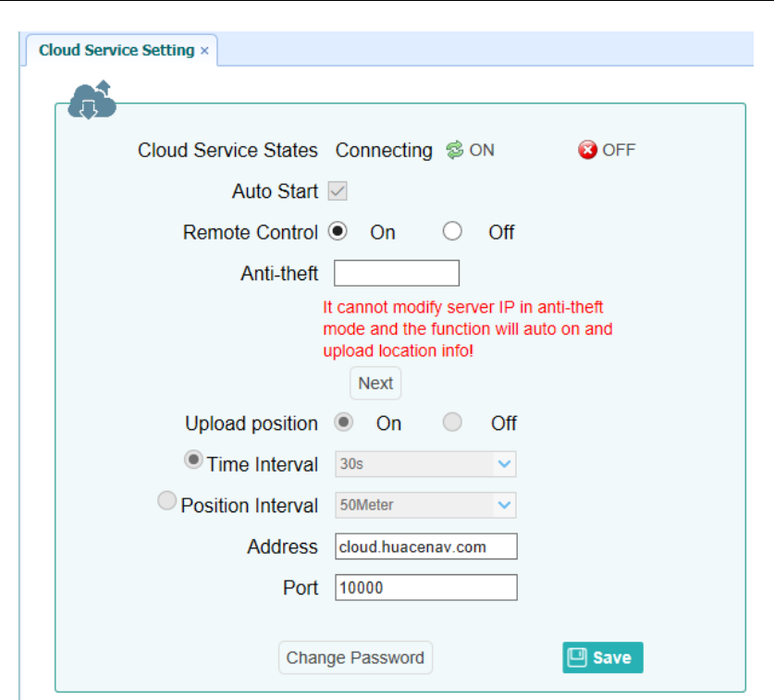The height and width of the screenshot is (700, 774).
Task: Select Upload position Off radio
Action: pyautogui.click(x=452, y=423)
